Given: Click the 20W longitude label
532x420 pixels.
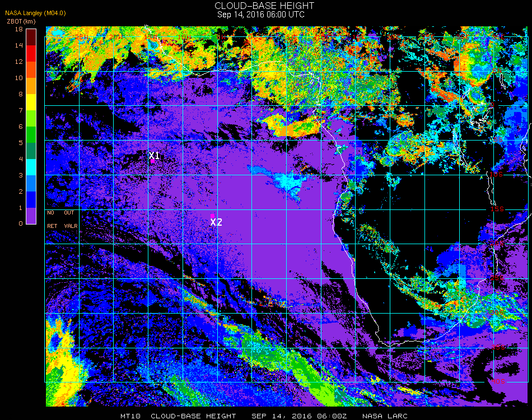Looking at the screenshot, I should [116, 36].
